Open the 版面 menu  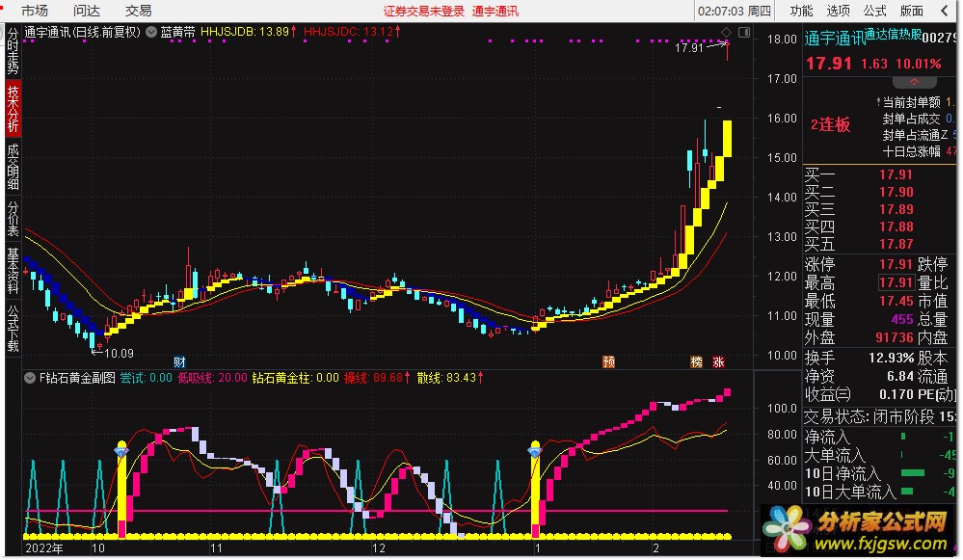coord(911,11)
